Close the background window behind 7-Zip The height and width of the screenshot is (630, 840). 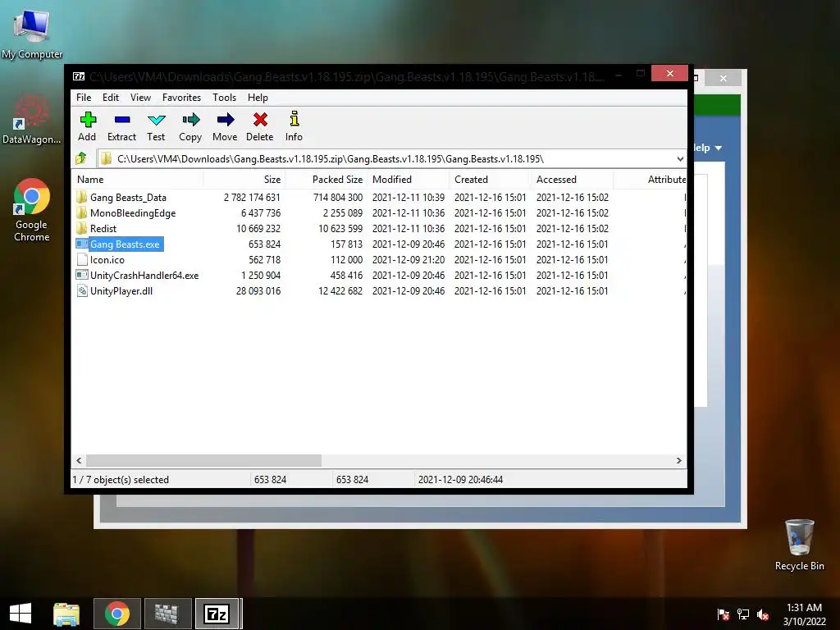724,78
